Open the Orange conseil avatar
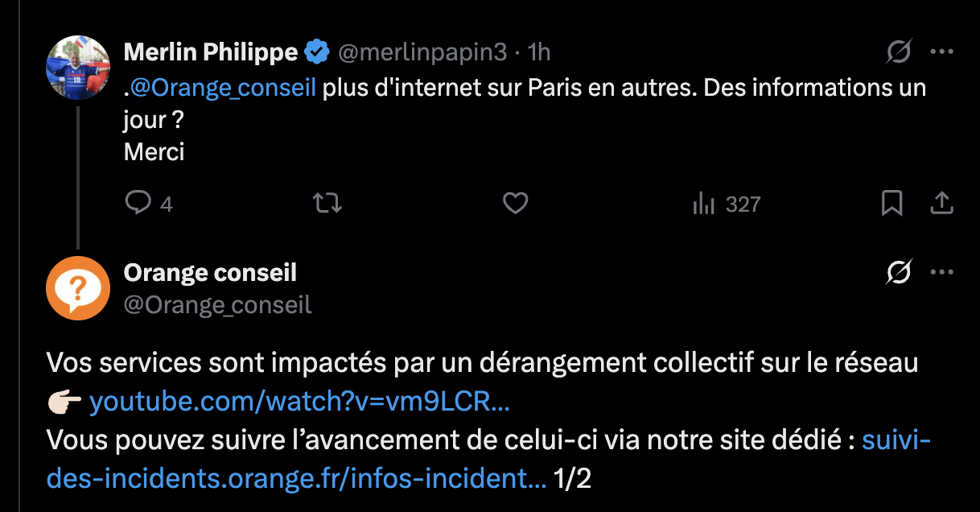Image resolution: width=980 pixels, height=512 pixels. 78,288
